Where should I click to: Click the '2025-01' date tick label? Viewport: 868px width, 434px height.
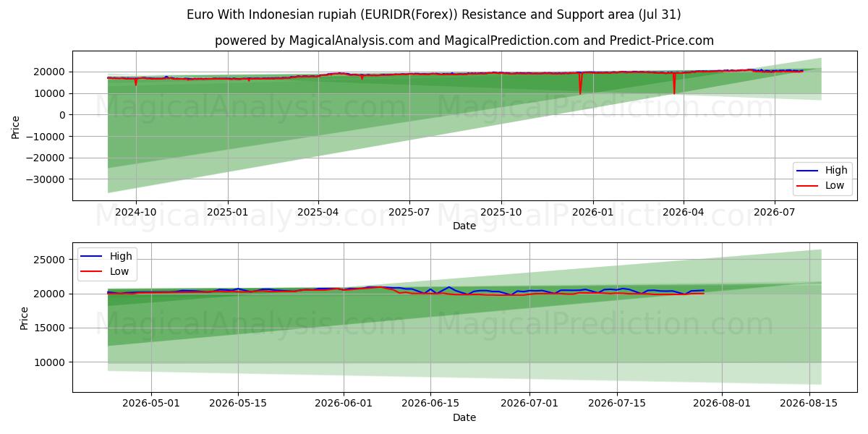228,211
